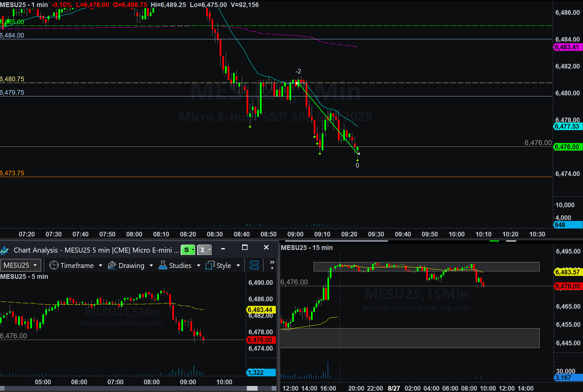This screenshot has width=583, height=392.
Task: Click the magenta 6,483.41 price tag
Action: coord(567,47)
